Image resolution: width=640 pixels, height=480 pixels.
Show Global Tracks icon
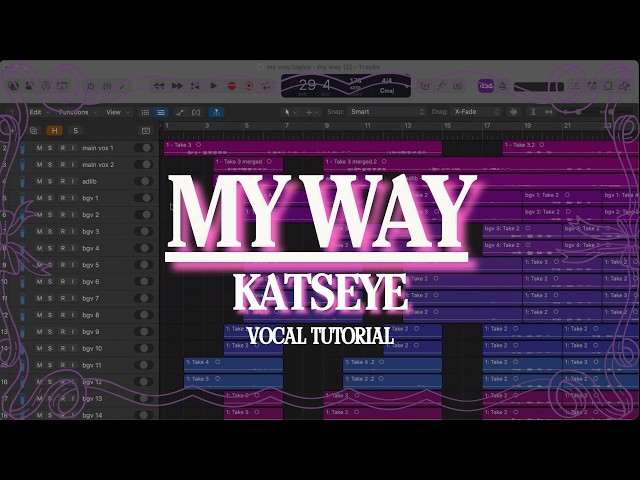[146, 131]
